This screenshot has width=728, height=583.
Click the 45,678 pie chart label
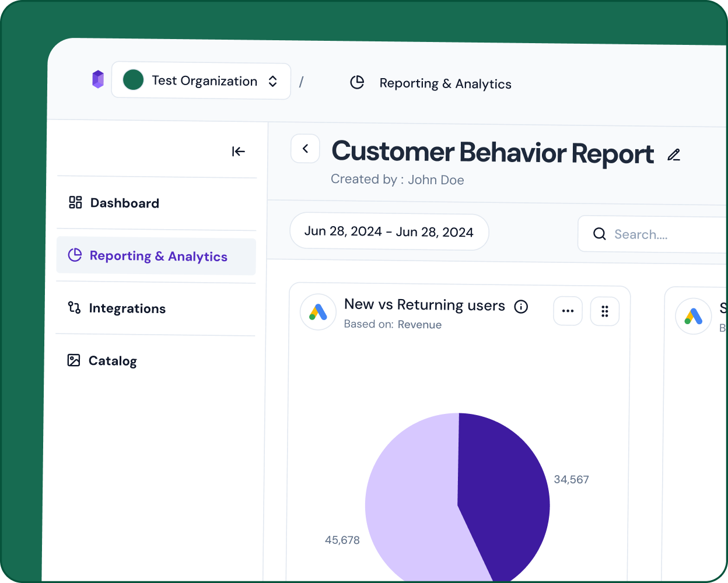point(342,540)
